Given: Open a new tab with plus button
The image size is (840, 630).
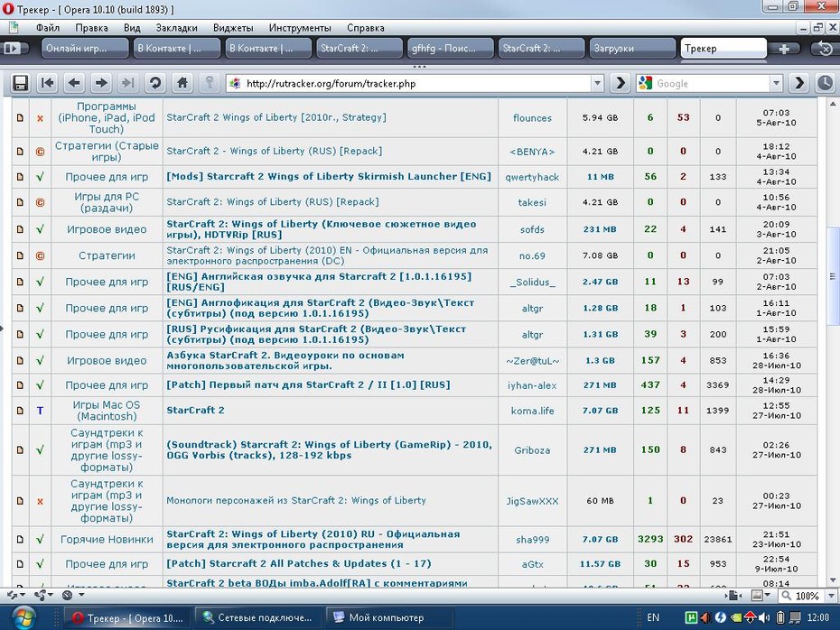Looking at the screenshot, I should point(784,49).
